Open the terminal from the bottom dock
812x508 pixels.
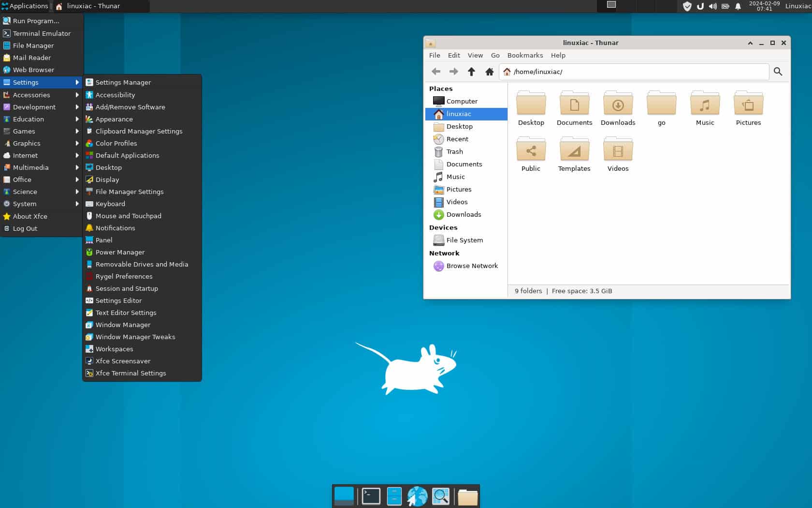point(370,495)
